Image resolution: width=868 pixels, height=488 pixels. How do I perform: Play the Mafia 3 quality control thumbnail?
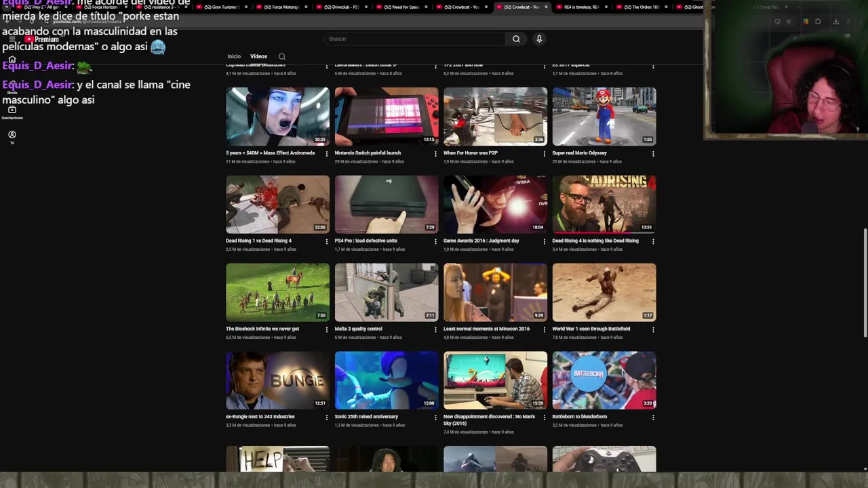(x=387, y=292)
